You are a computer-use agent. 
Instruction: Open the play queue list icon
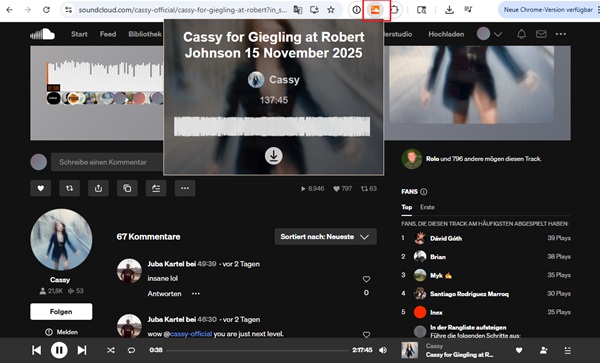(568, 350)
